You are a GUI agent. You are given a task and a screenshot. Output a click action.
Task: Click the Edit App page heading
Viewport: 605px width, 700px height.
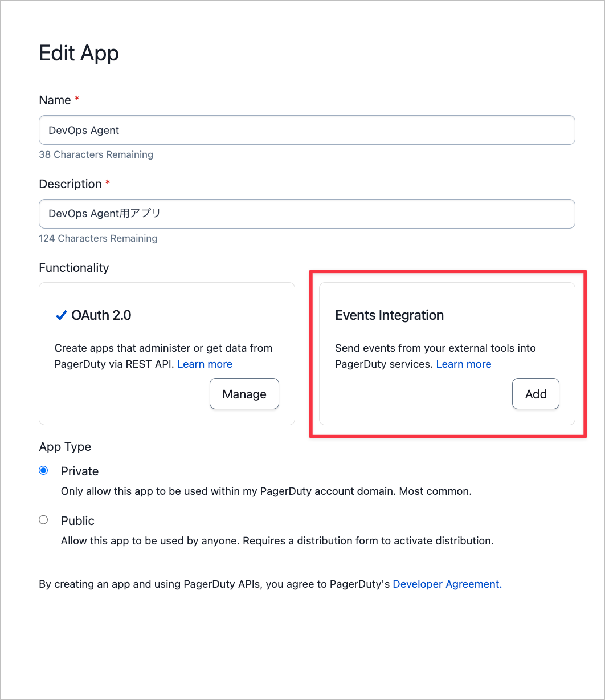click(79, 53)
